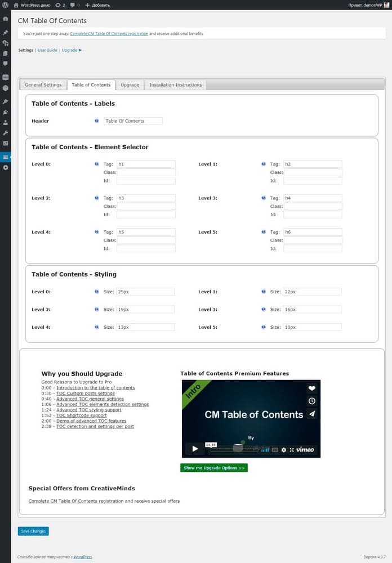This screenshot has width=392, height=563.
Task: Focus Level 1 Class input field
Action: point(313,172)
